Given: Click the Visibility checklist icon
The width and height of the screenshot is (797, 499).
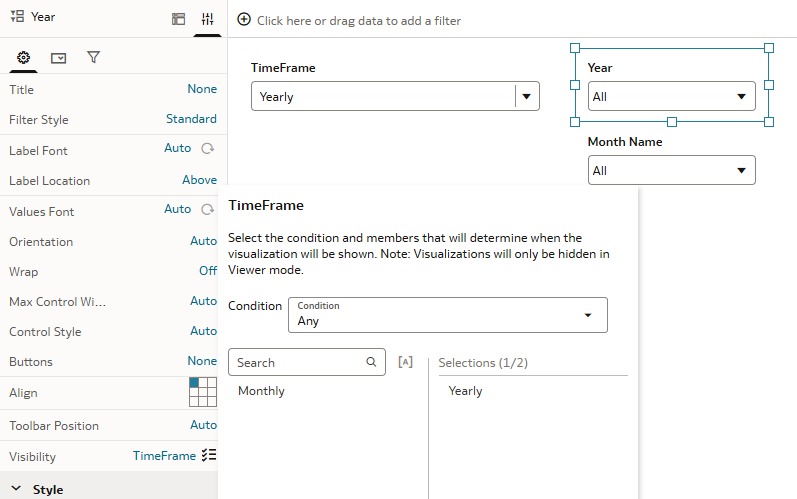Looking at the screenshot, I should click(x=209, y=455).
